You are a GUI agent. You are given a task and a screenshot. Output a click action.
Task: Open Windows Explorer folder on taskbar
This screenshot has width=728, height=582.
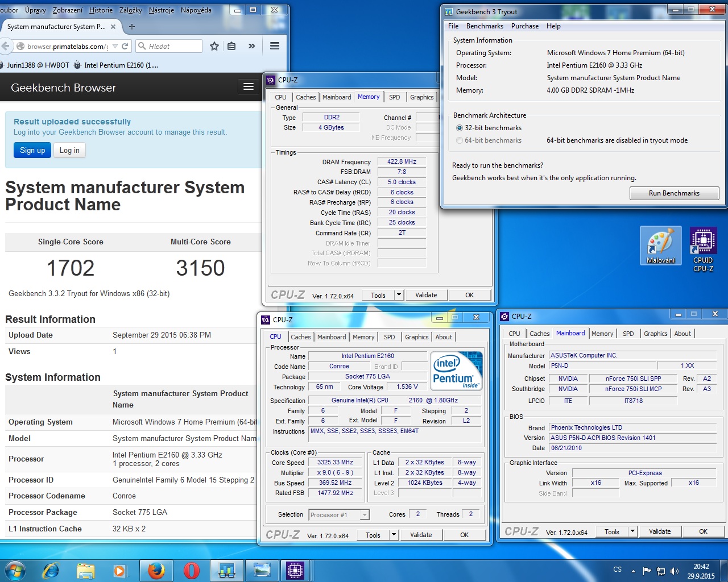coord(85,570)
